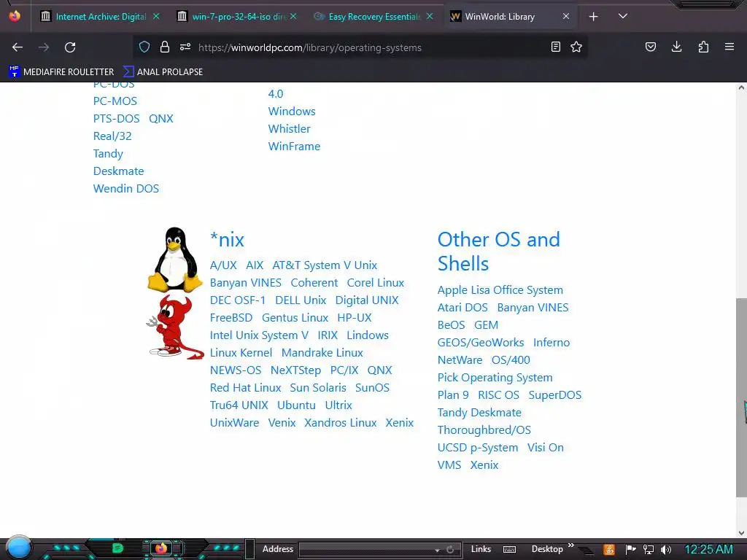Open the on-screen keyboard tray icon
The height and width of the screenshot is (560, 747).
509,550
